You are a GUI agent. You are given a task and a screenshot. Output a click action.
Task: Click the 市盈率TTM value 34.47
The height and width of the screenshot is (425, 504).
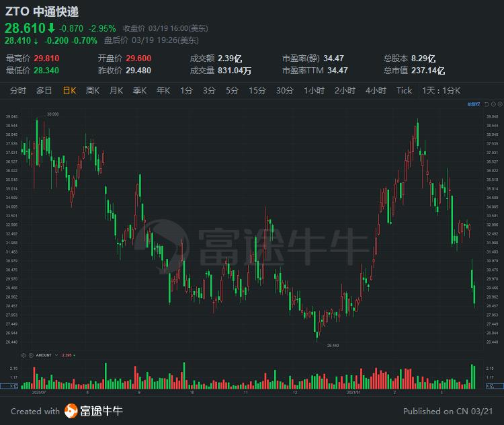337,71
